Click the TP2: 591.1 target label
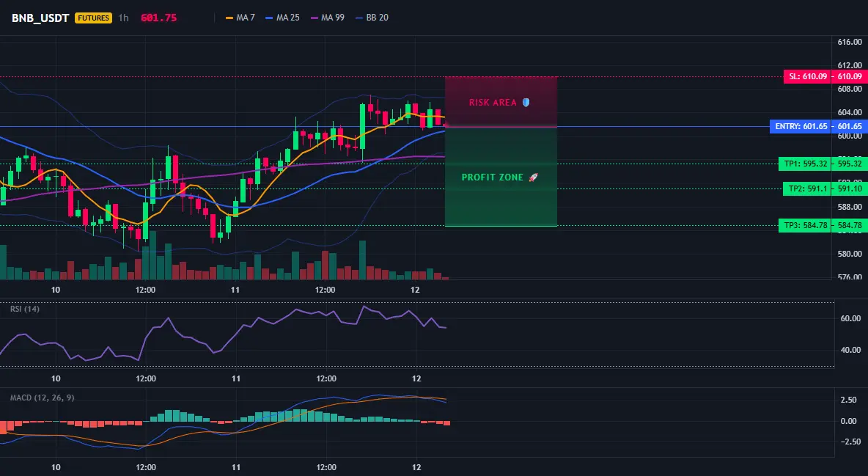This screenshot has height=476, width=868. coord(807,188)
